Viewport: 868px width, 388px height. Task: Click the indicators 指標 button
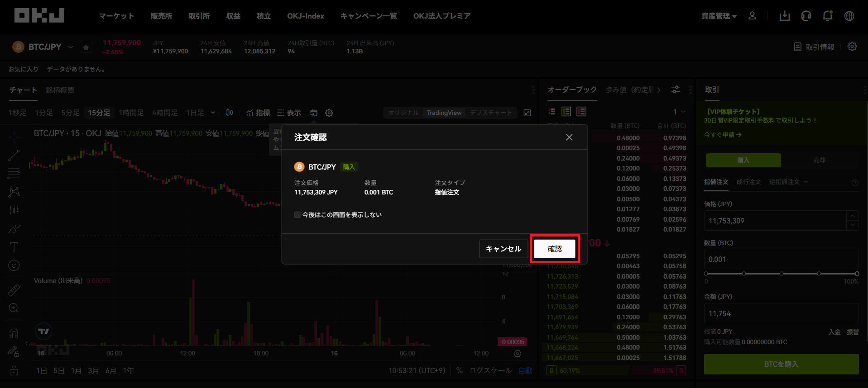point(258,113)
